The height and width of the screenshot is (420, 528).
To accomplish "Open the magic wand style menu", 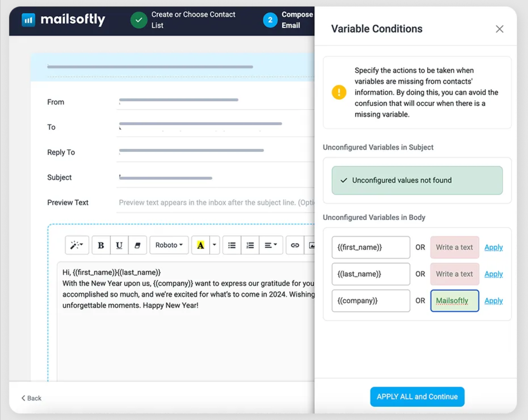I will 77,245.
